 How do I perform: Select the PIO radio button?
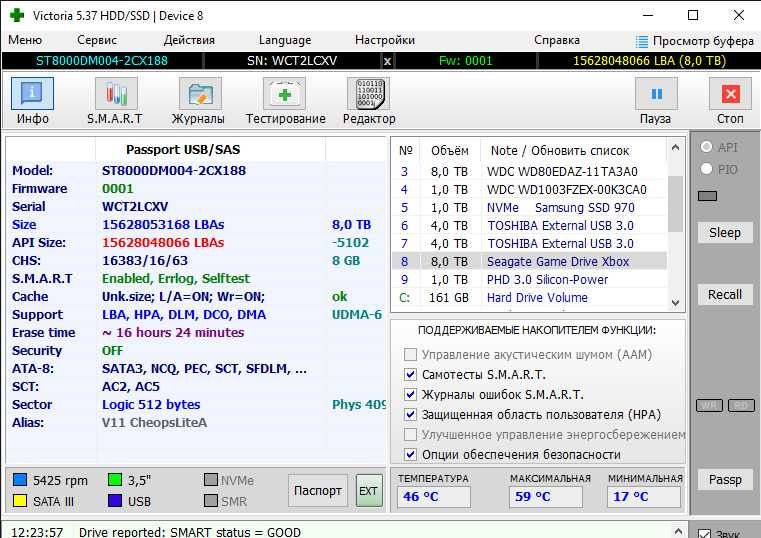(707, 169)
